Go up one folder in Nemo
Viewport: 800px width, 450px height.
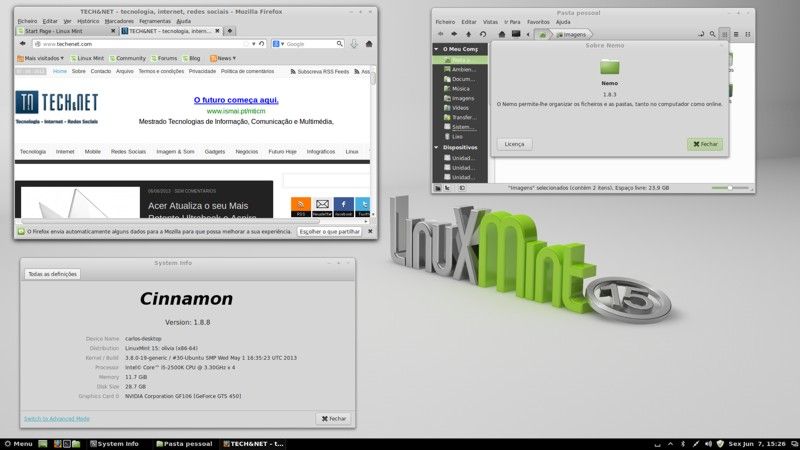468,34
